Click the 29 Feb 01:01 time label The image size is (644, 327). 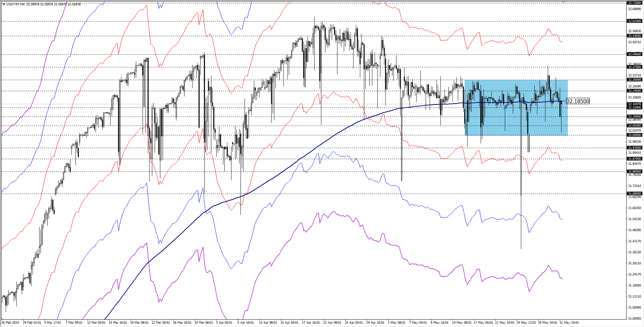pyautogui.click(x=32, y=323)
